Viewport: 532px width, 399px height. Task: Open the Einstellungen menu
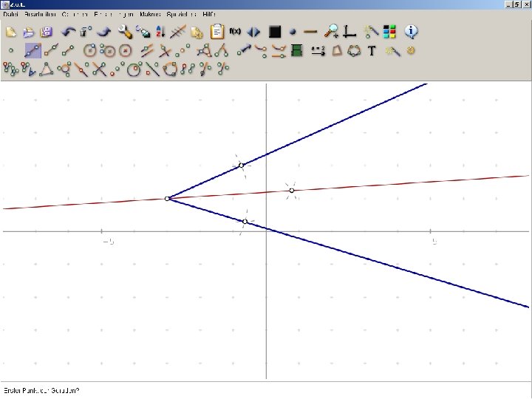point(114,14)
